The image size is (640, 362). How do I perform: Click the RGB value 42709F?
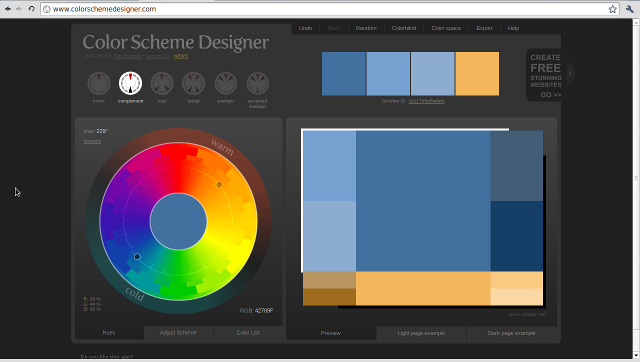[x=264, y=311]
